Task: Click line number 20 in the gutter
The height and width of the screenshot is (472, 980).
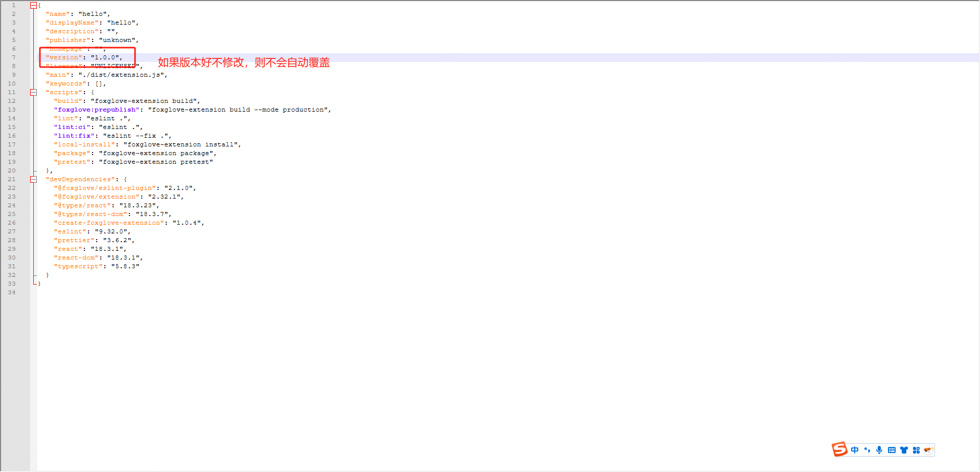Action: click(x=12, y=170)
